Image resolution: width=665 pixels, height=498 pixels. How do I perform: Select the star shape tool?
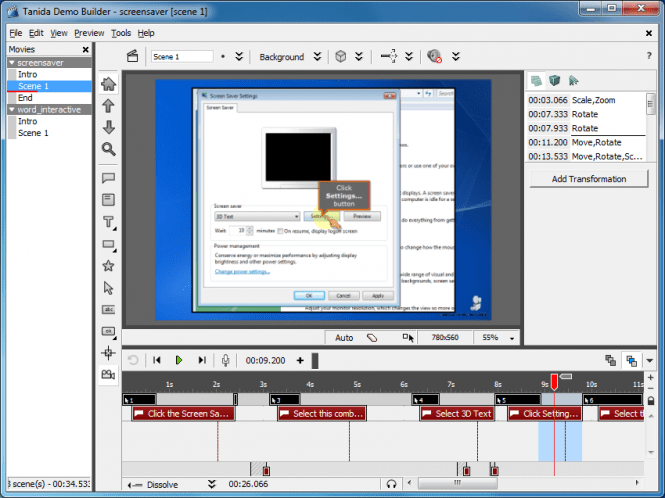coord(109,266)
